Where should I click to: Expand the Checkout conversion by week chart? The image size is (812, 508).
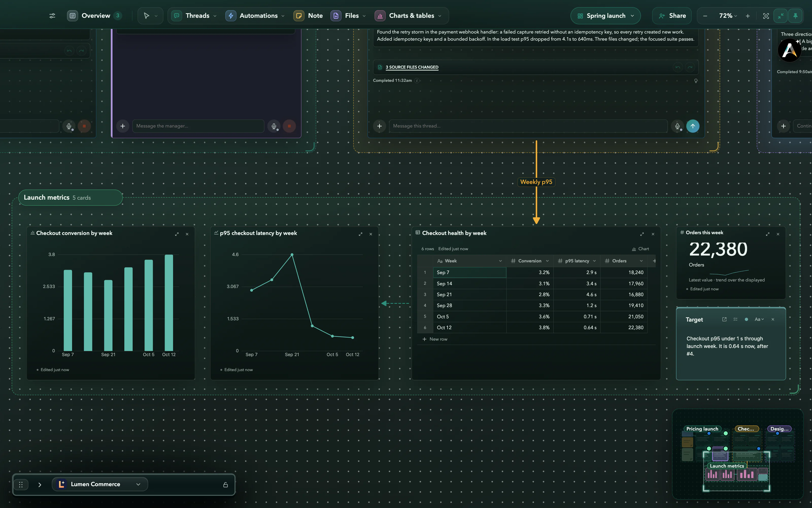coord(177,234)
